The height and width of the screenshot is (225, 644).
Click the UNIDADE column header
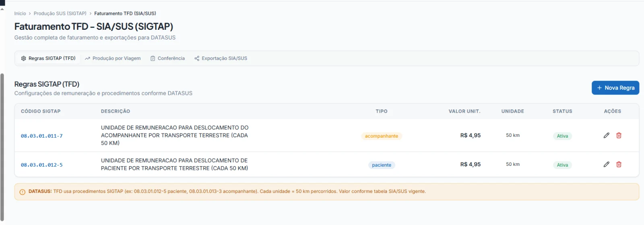(513, 111)
